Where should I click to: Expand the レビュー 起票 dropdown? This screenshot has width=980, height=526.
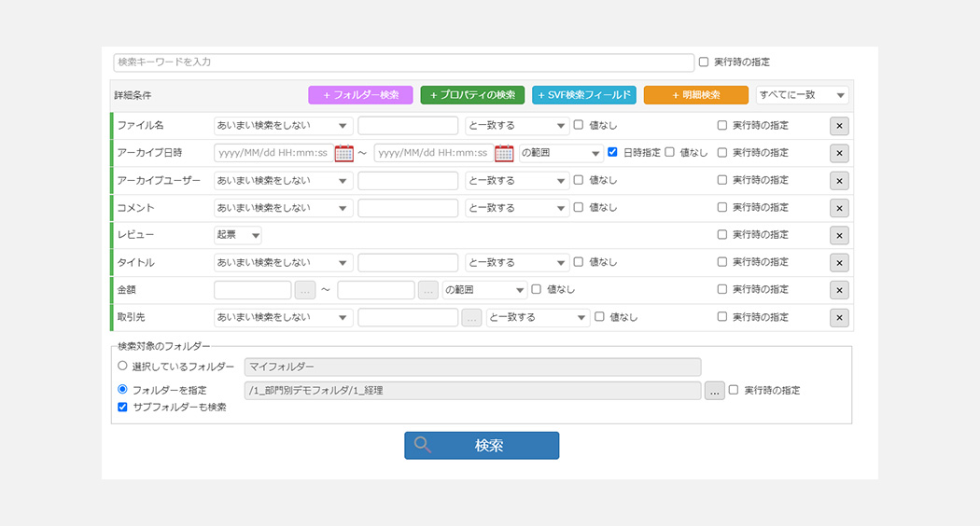click(238, 235)
